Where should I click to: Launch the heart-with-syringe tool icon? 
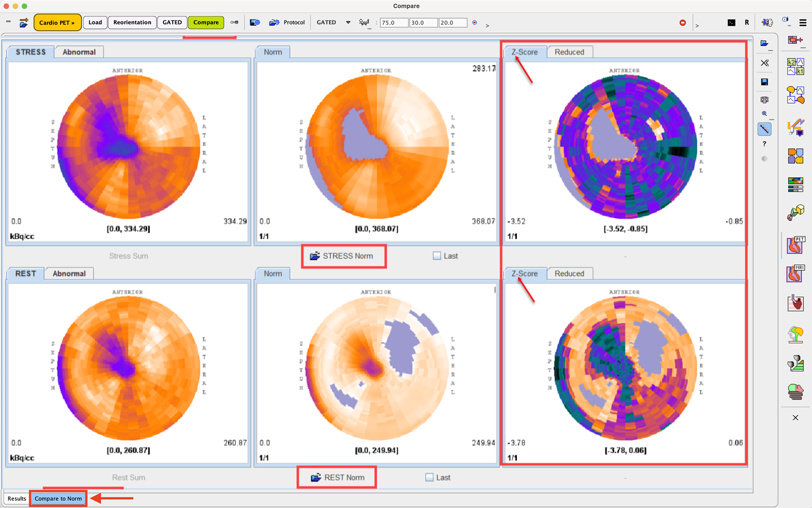[796, 303]
